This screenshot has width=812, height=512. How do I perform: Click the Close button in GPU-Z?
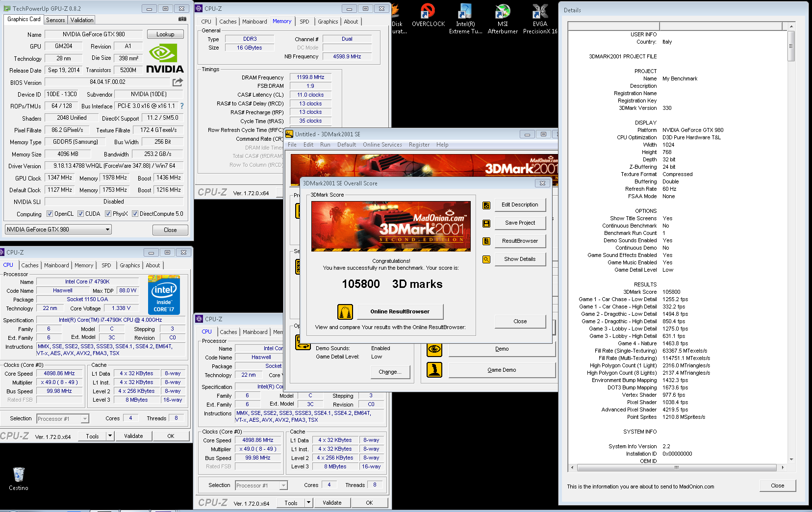[170, 230]
